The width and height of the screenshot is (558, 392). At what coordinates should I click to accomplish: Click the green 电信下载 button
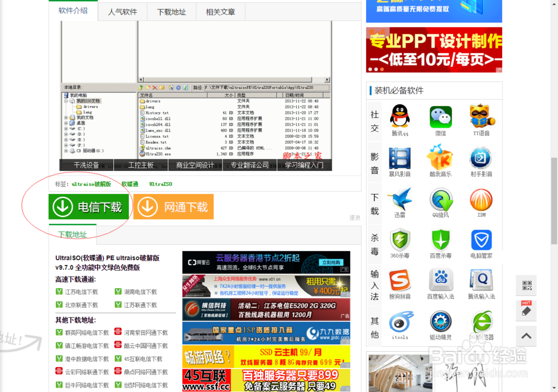point(89,207)
